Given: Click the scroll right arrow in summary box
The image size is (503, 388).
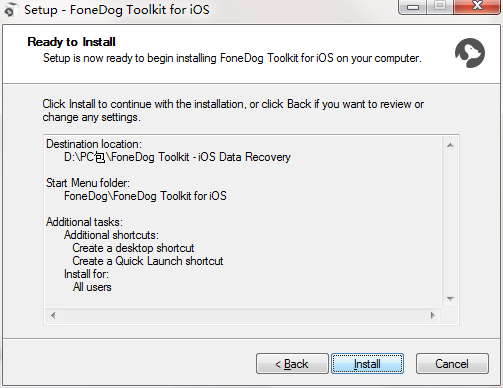Looking at the screenshot, I should click(x=433, y=315).
